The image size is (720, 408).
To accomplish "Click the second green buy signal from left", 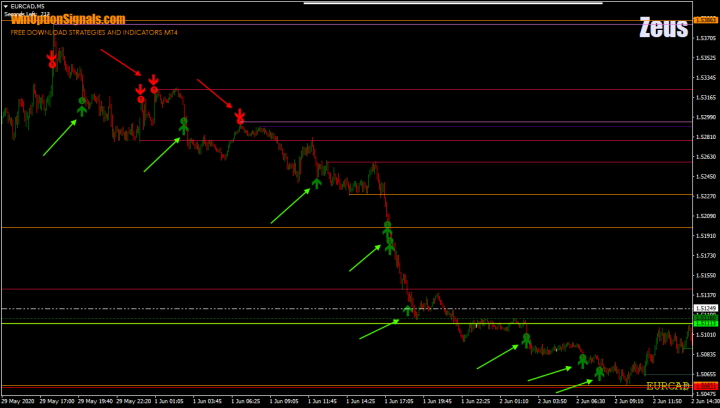I will point(183,124).
